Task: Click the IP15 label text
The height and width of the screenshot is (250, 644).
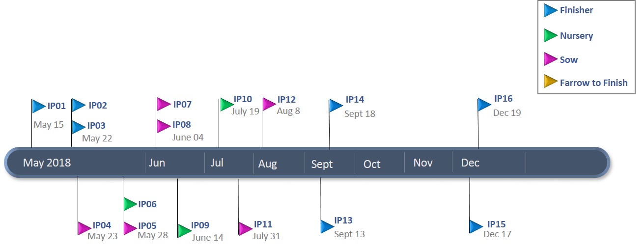Action: (x=496, y=224)
